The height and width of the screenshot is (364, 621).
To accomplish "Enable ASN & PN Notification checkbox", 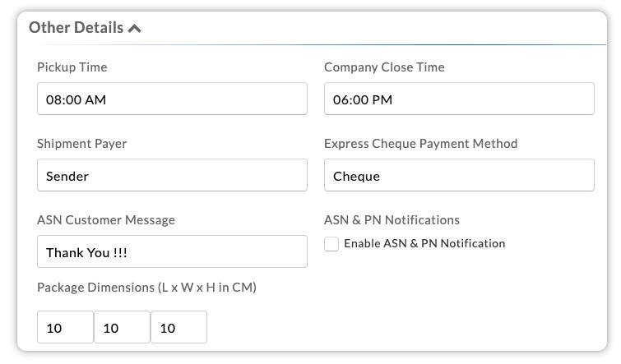I will (331, 244).
